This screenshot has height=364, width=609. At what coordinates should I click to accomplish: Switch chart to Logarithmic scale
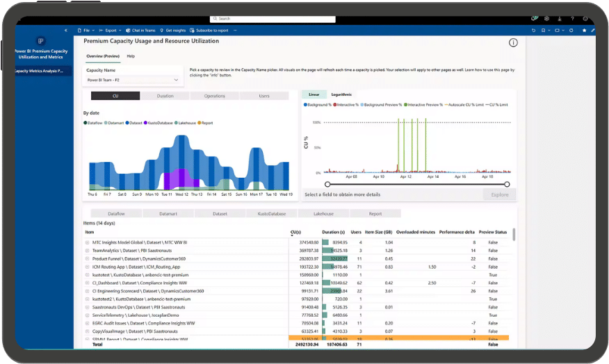[x=341, y=94]
